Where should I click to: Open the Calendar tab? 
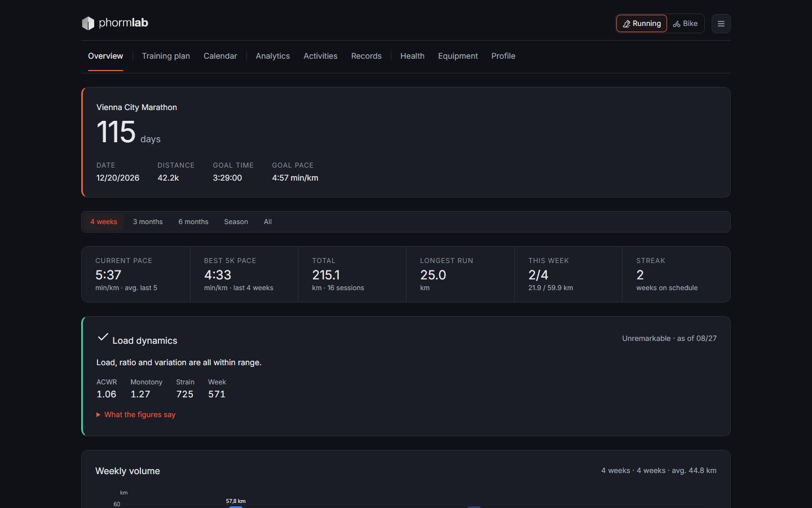220,56
